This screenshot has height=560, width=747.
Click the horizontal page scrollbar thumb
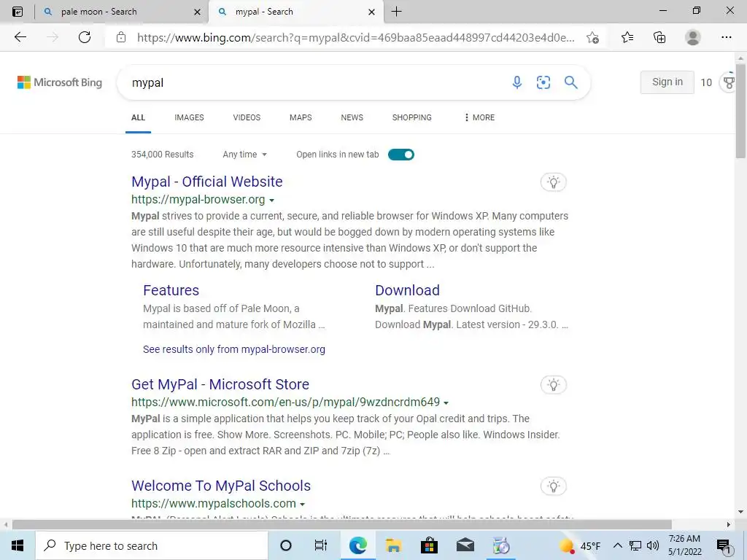(x=341, y=525)
